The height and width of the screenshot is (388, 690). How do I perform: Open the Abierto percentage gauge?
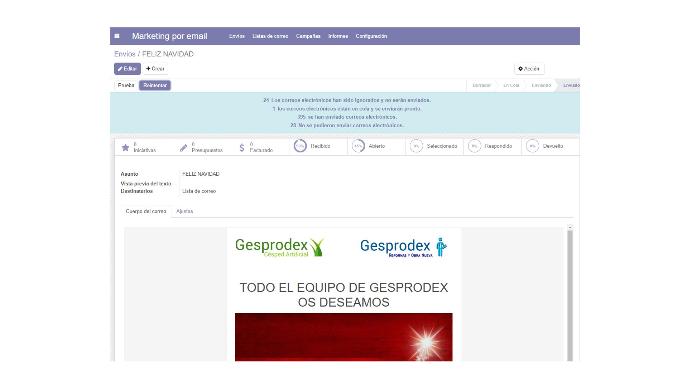pos(358,146)
